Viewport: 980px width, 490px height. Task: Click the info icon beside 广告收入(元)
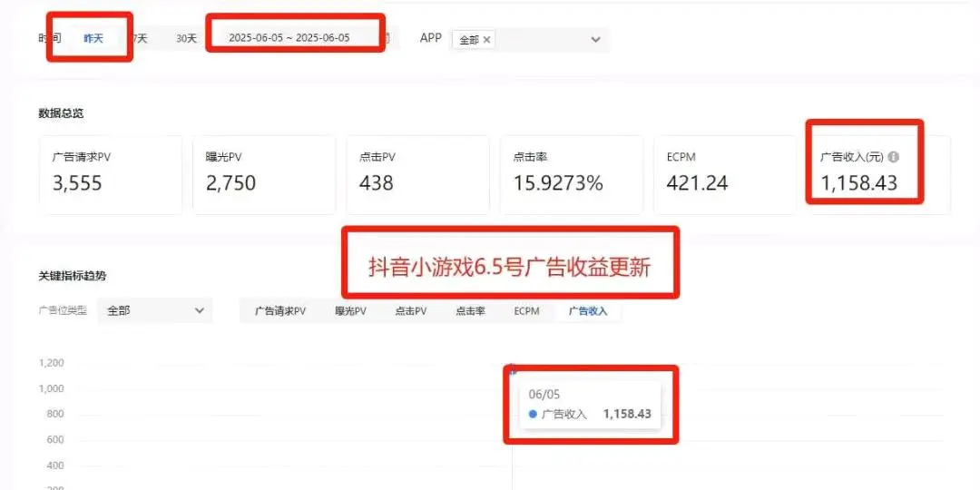pyautogui.click(x=894, y=157)
